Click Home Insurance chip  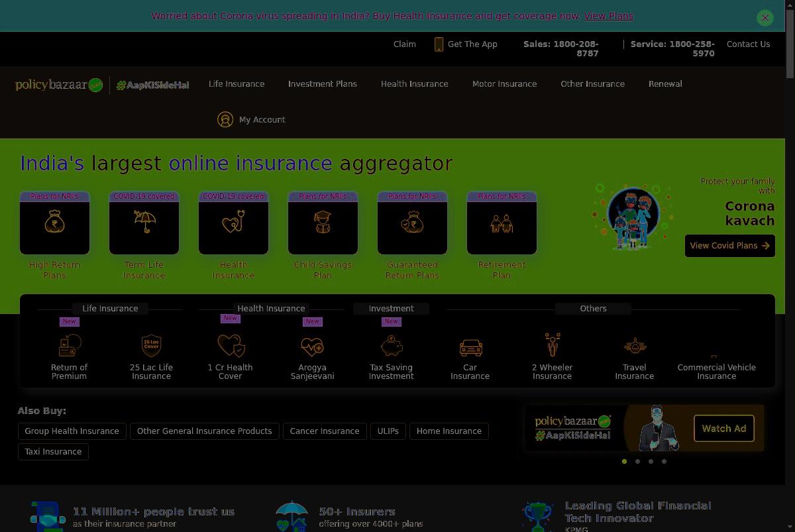point(449,431)
